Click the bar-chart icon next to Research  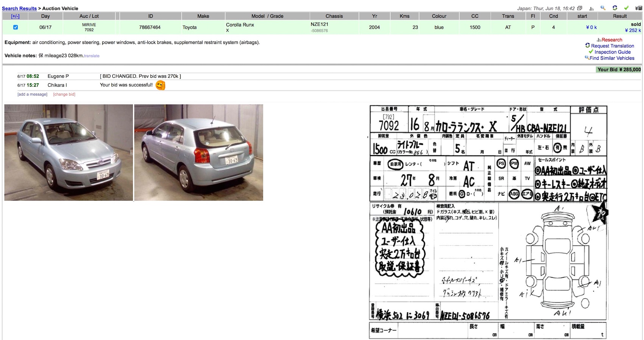[x=599, y=40]
